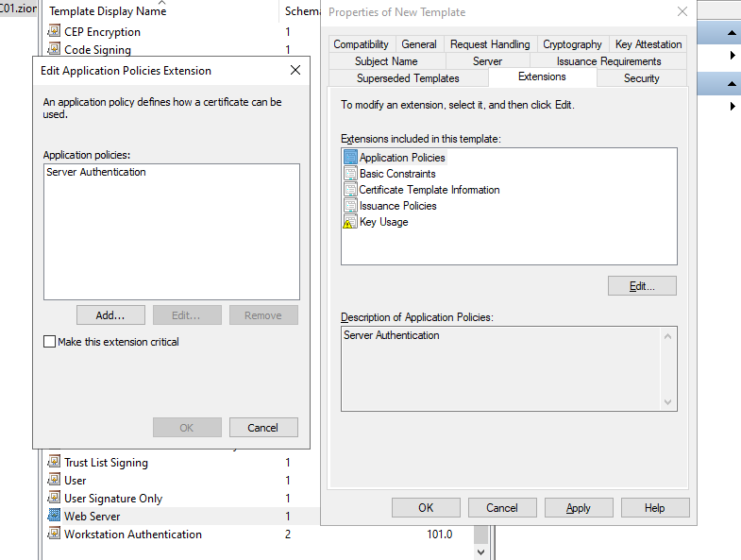The height and width of the screenshot is (560, 741).
Task: Select the Extensions tab
Action: 542,76
